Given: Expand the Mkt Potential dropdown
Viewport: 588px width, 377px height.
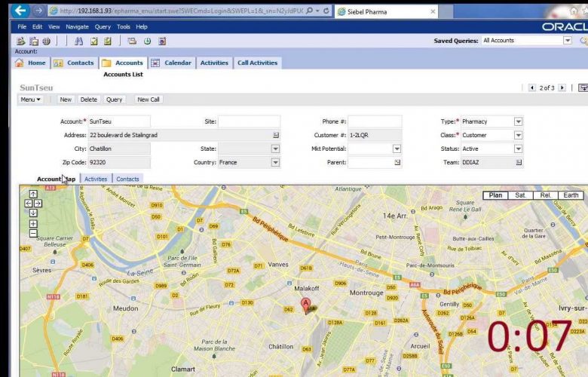Looking at the screenshot, I should coord(397,149).
